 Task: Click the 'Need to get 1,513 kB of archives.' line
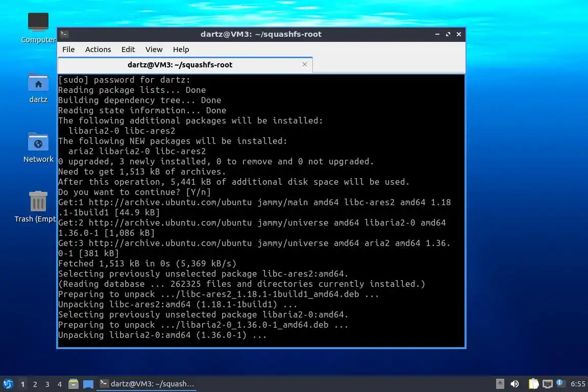click(142, 172)
